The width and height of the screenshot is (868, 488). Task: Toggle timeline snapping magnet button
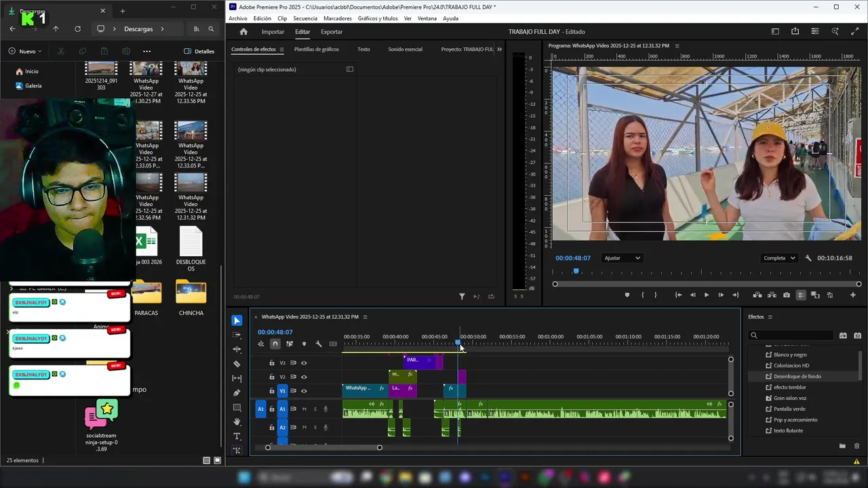[x=275, y=344]
